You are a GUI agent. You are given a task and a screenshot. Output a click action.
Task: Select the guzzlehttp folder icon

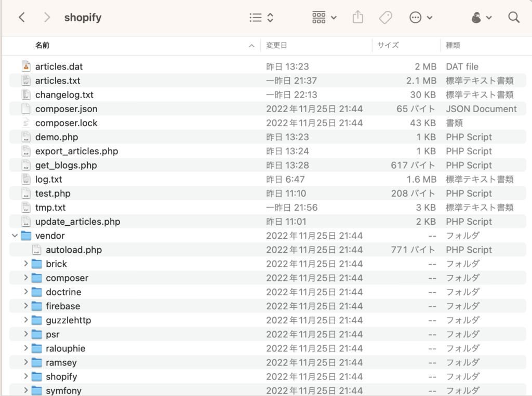click(37, 320)
